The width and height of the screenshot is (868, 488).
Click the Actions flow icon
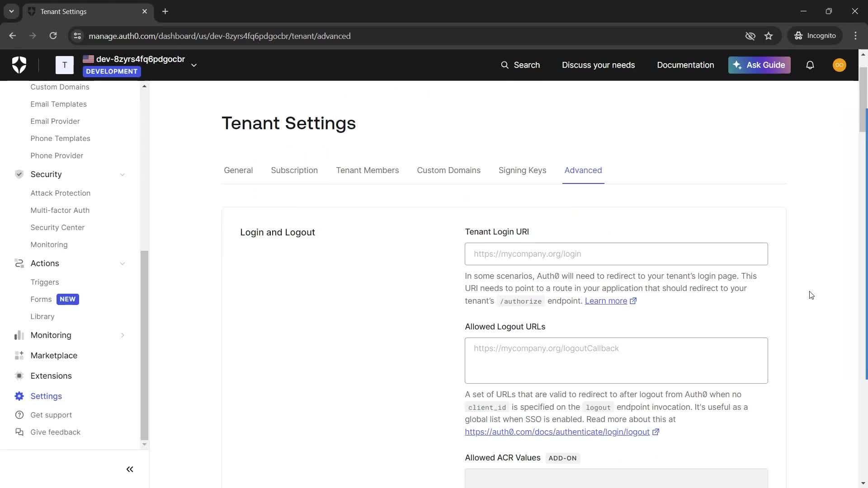point(19,263)
